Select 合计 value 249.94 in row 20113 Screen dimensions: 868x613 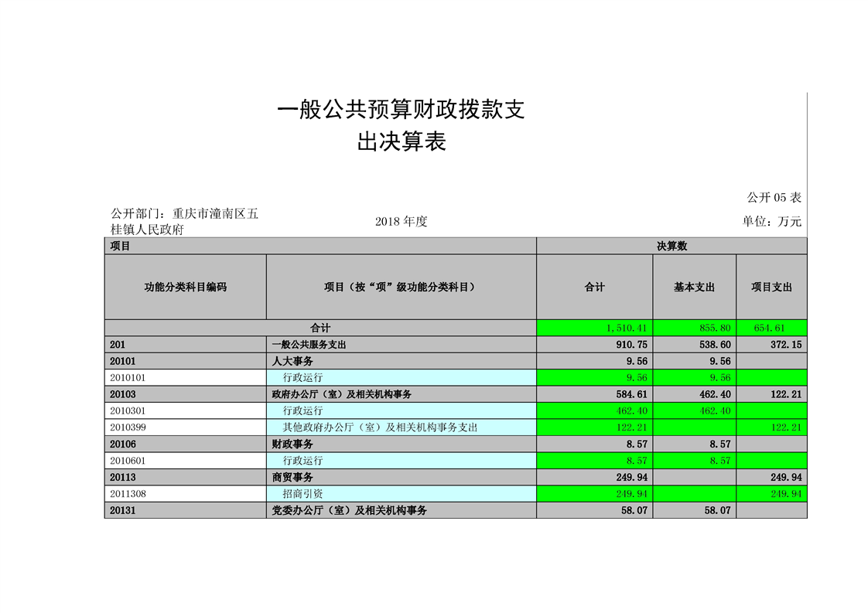tap(631, 478)
